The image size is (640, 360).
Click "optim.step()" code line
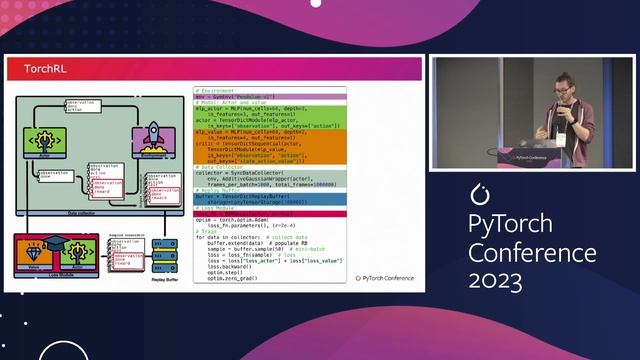point(225,272)
